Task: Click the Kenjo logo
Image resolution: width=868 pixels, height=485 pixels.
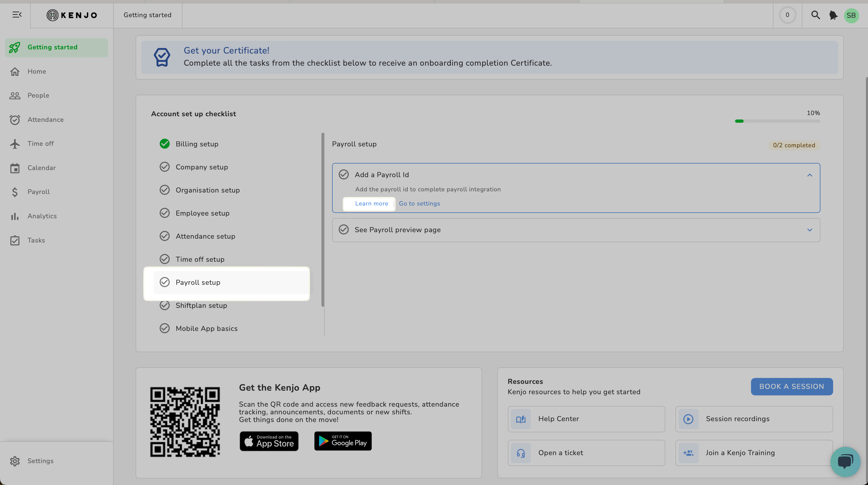Action: coord(72,15)
